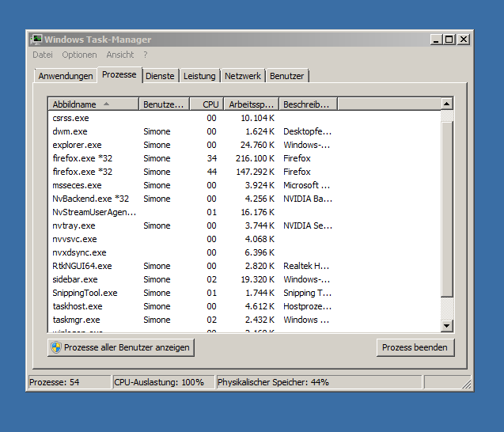Click the 24.760 K memory value

click(x=257, y=146)
